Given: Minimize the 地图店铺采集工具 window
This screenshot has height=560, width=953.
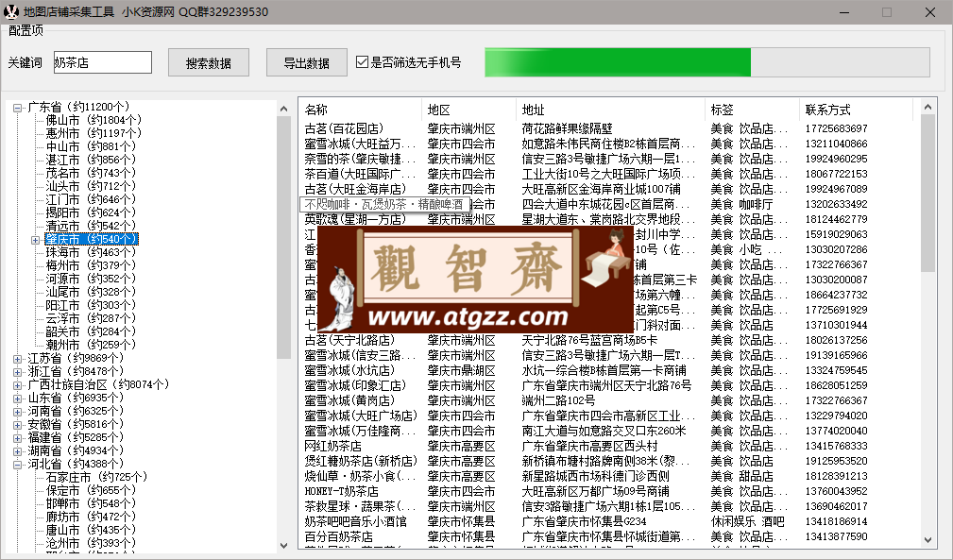Looking at the screenshot, I should pos(844,12).
